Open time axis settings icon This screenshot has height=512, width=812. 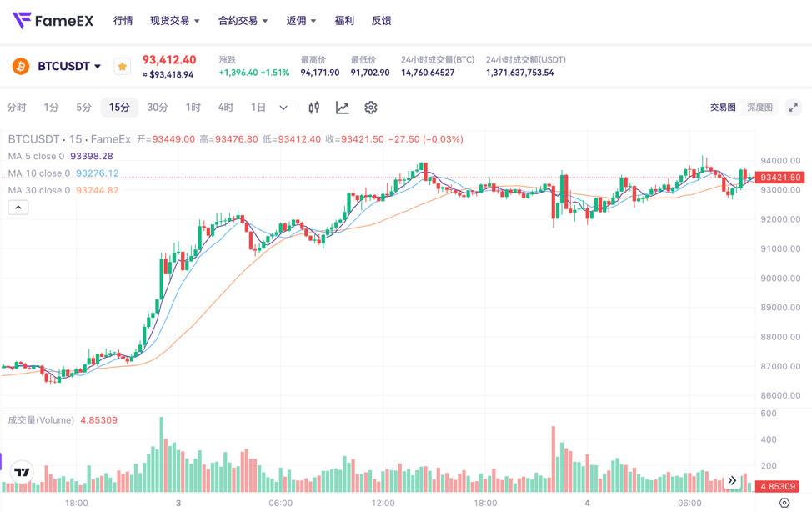(x=784, y=503)
